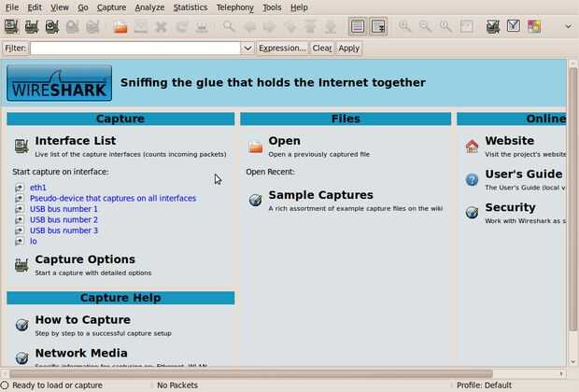Click the Clear filter button
This screenshot has width=579, height=392.
point(322,49)
